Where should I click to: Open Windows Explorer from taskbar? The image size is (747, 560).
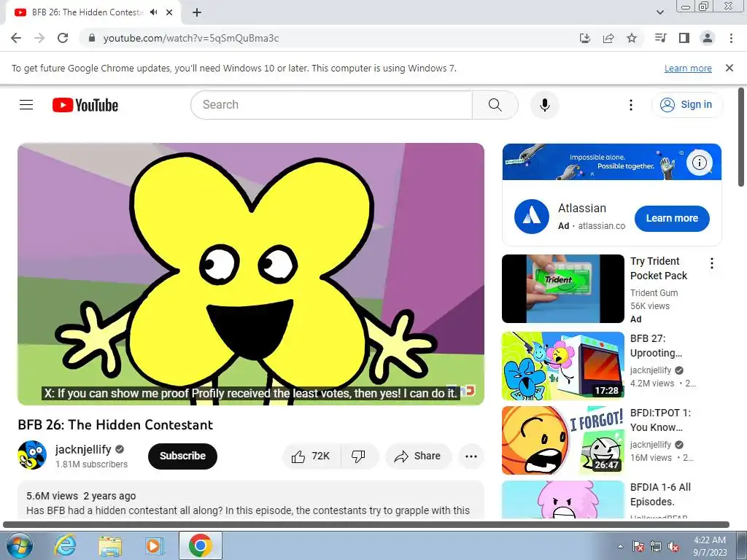coord(111,545)
